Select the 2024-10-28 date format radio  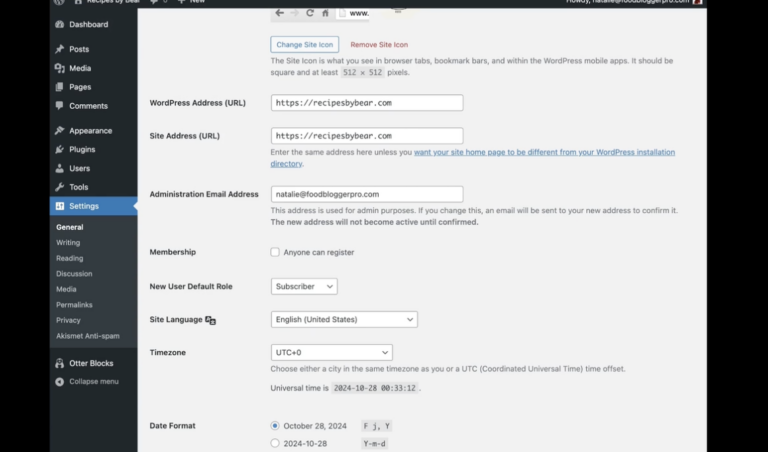(275, 443)
